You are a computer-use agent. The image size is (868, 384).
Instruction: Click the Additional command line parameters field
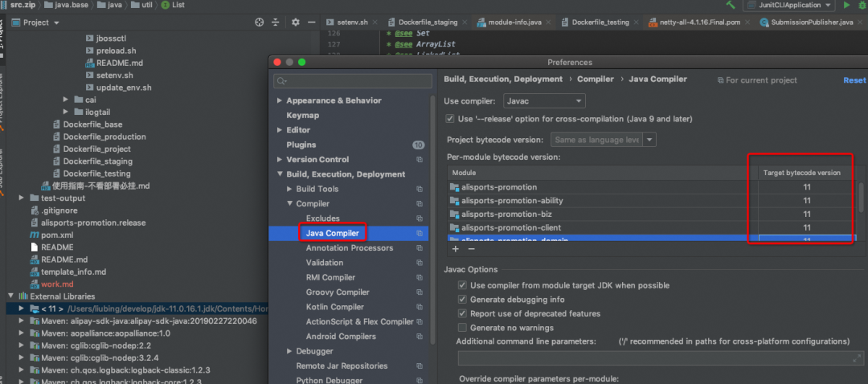[x=660, y=358]
